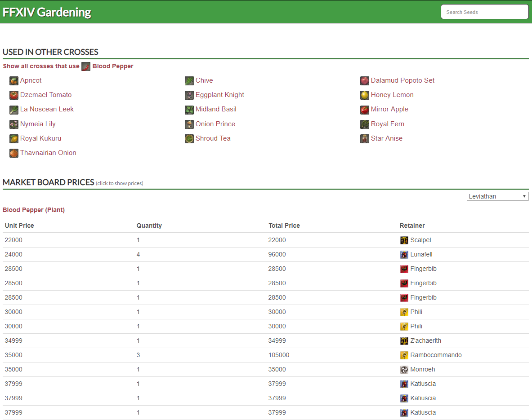Click the Onion Prince icon
The image size is (532, 420).
(189, 124)
